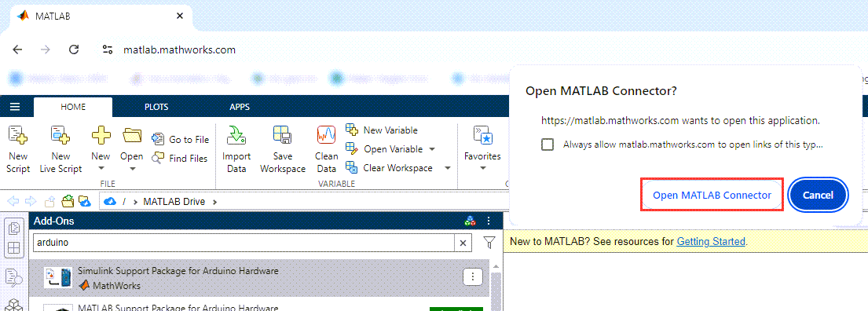
Task: Open the Clean Data tool
Action: point(327,149)
